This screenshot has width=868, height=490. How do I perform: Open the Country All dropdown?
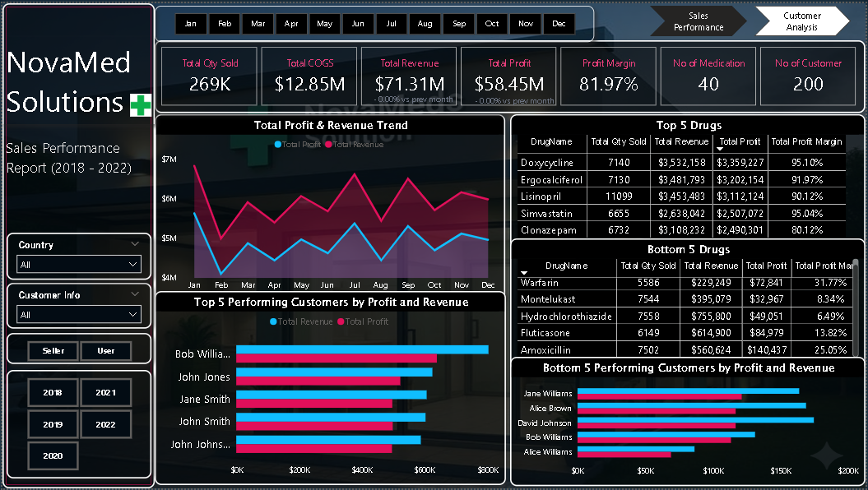[x=79, y=265]
